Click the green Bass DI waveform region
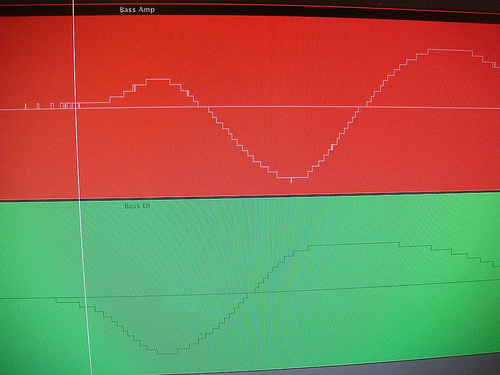Screen dimensions: 500x375 click(x=250, y=283)
